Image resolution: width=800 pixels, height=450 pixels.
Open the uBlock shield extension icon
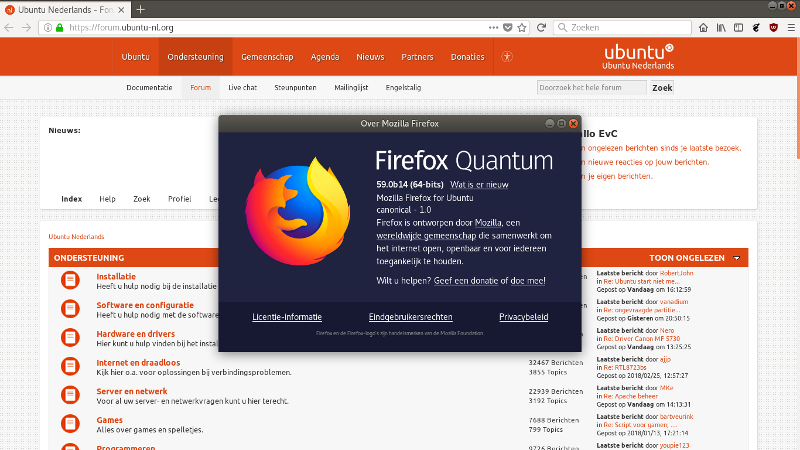tap(773, 28)
